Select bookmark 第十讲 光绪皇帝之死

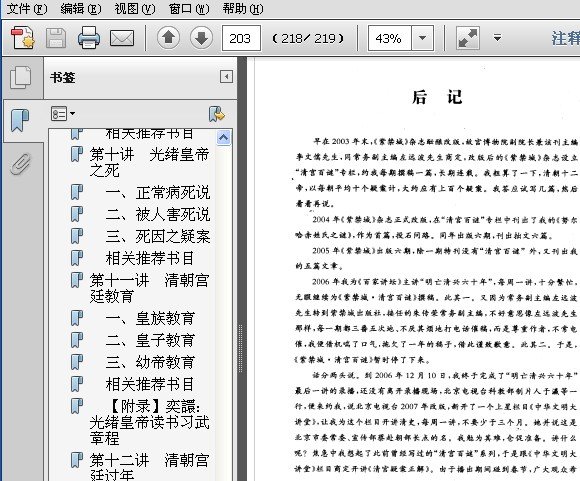pyautogui.click(x=149, y=162)
